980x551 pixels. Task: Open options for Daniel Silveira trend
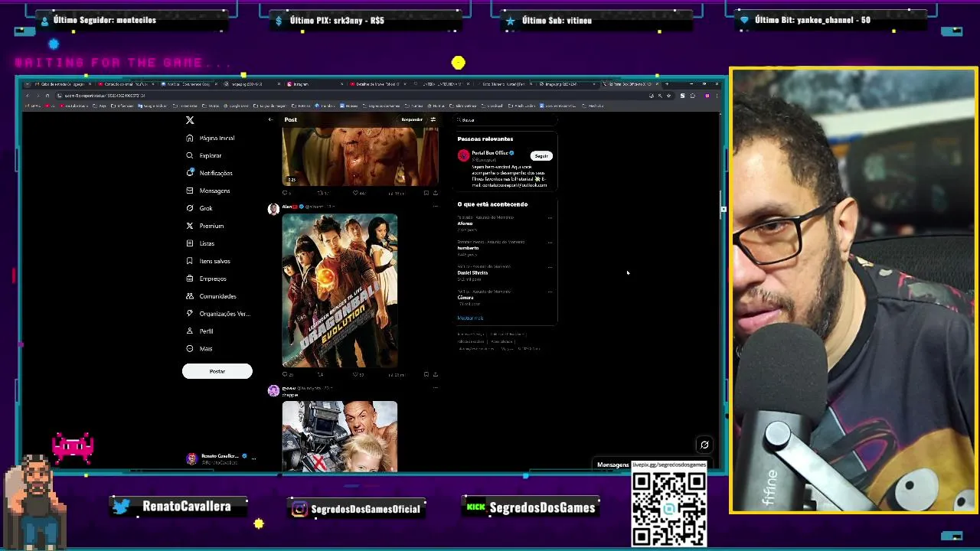click(x=550, y=267)
